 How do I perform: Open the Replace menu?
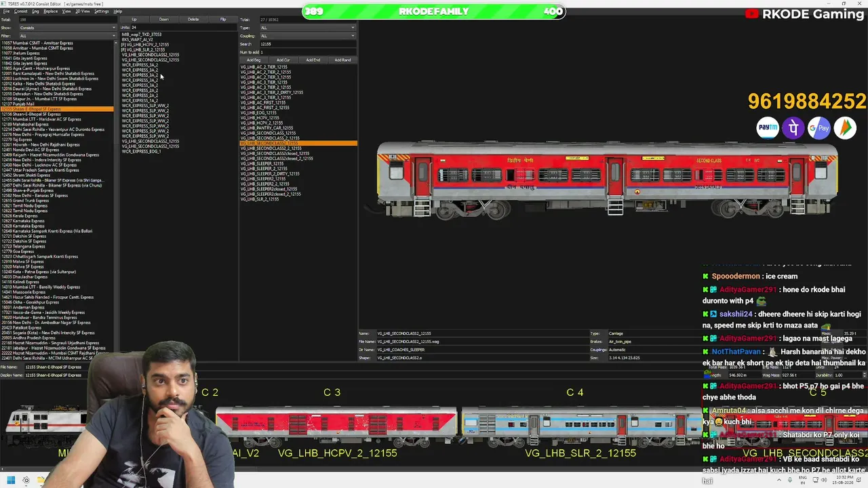[51, 12]
